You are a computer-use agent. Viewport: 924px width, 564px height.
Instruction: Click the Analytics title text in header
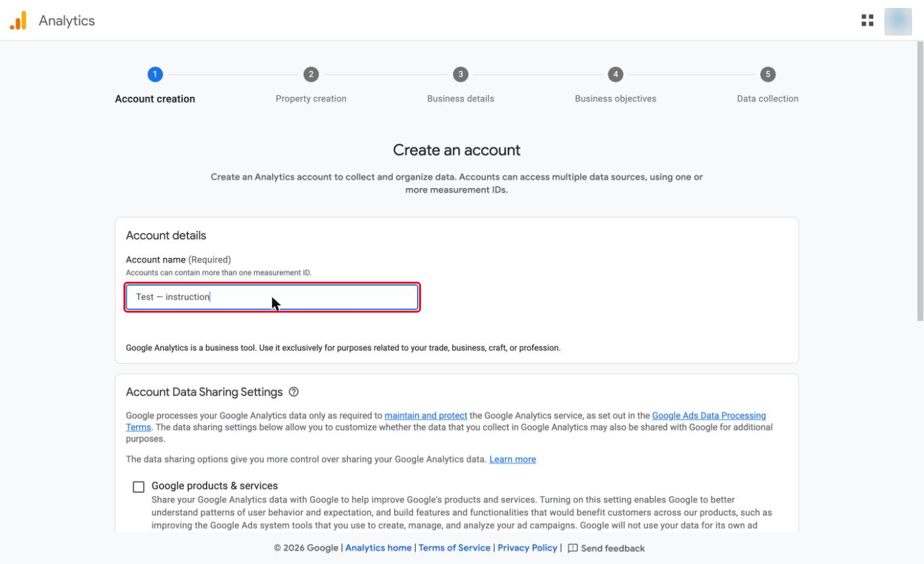click(x=67, y=20)
